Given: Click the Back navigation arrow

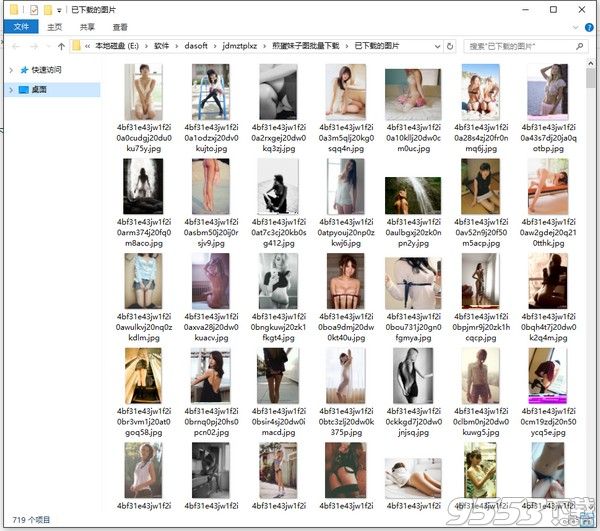Looking at the screenshot, I should (x=14, y=46).
